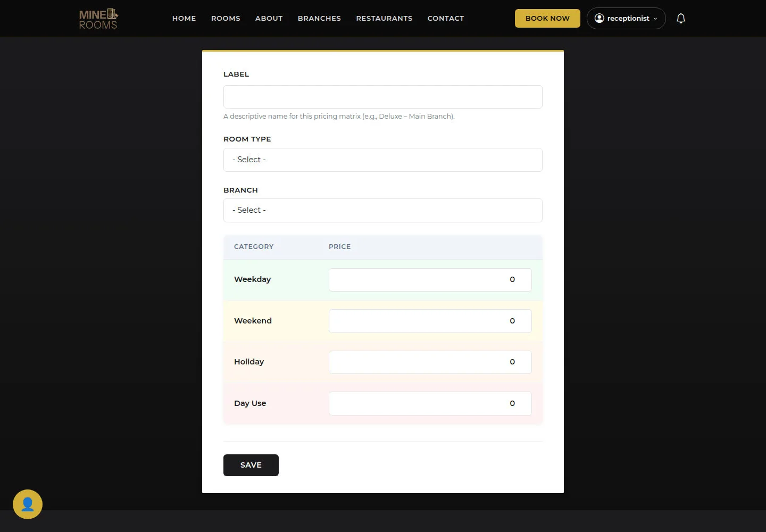Go to Home in the navigation
Image resolution: width=766 pixels, height=532 pixels.
point(184,18)
